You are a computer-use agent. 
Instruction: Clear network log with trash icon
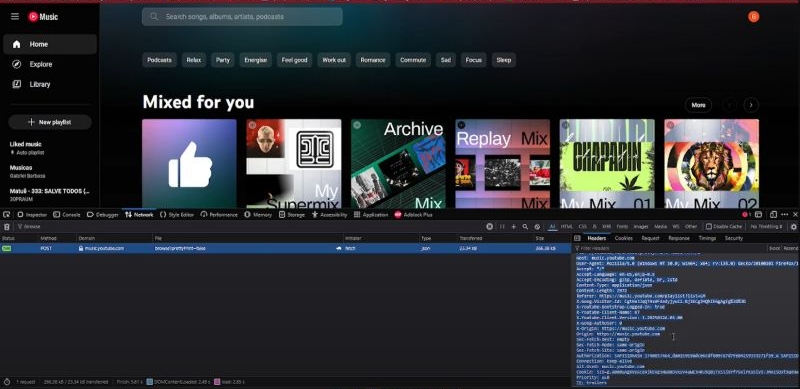click(7, 227)
